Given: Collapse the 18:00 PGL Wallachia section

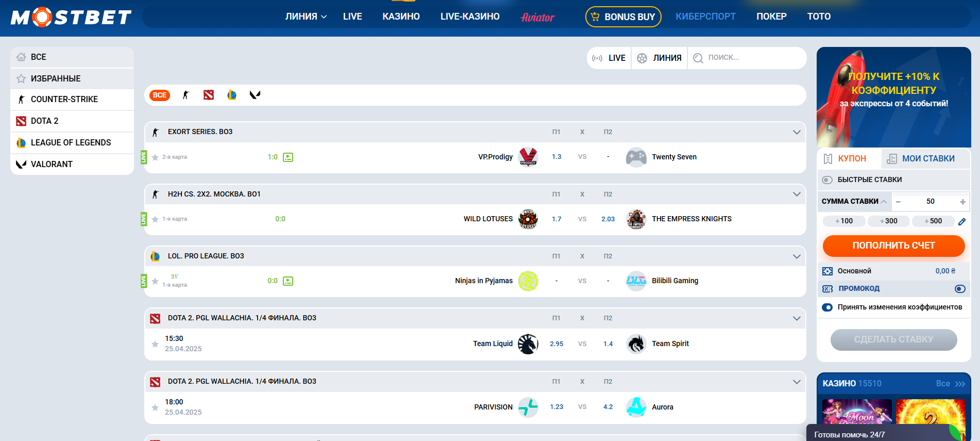Looking at the screenshot, I should coord(797,382).
